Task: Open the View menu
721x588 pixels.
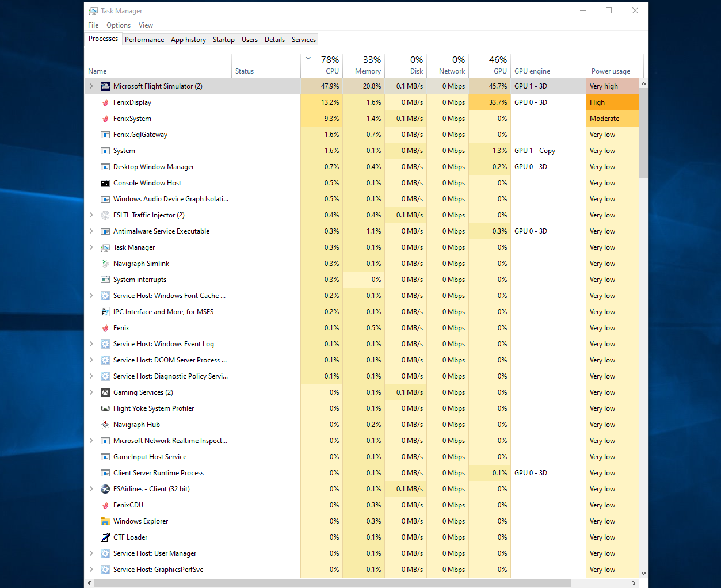Action: 146,25
